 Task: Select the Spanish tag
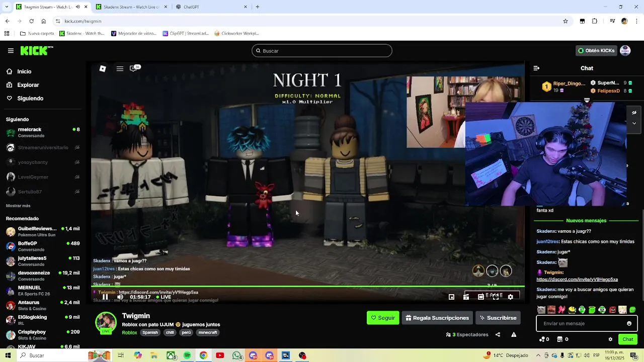[150, 333]
